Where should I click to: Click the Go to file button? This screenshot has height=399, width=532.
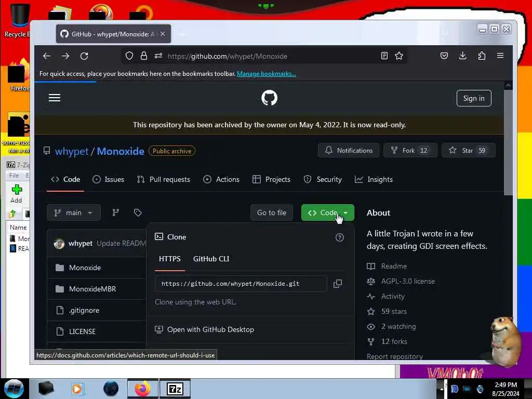pyautogui.click(x=272, y=212)
